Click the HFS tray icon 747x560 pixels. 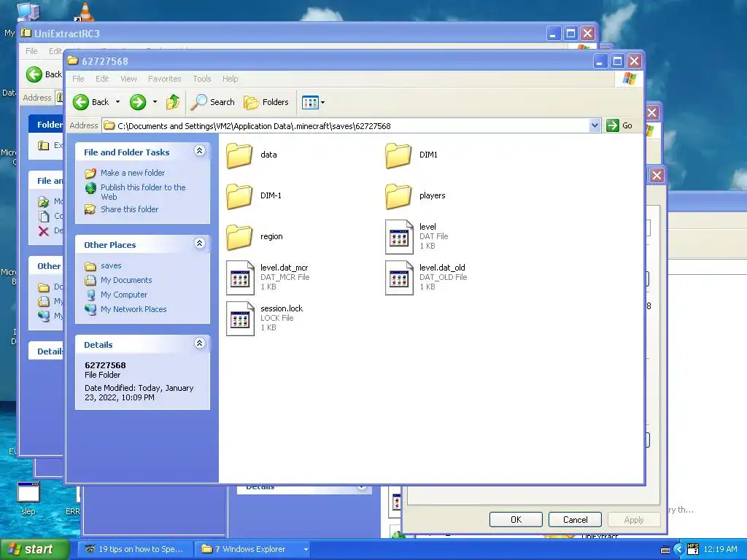[693, 549]
